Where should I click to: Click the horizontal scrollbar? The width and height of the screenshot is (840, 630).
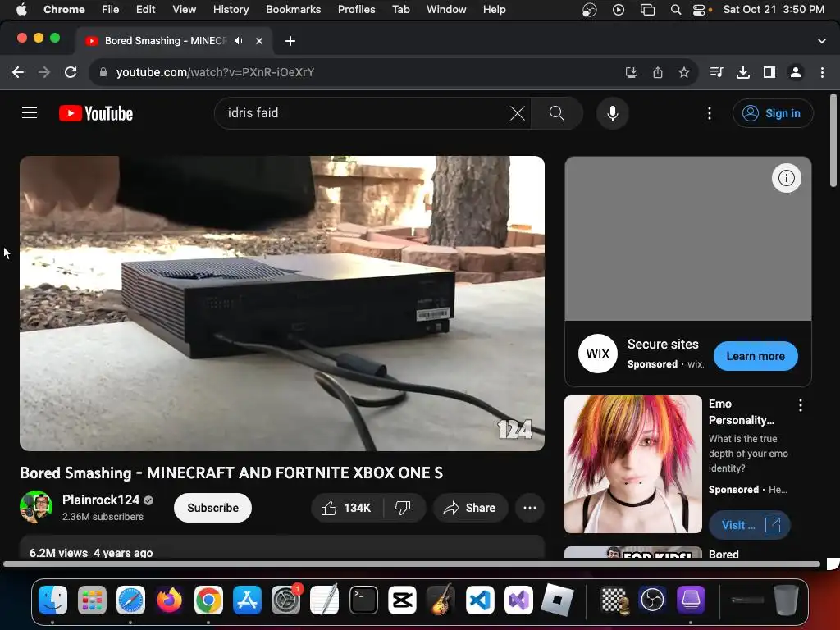pos(412,564)
